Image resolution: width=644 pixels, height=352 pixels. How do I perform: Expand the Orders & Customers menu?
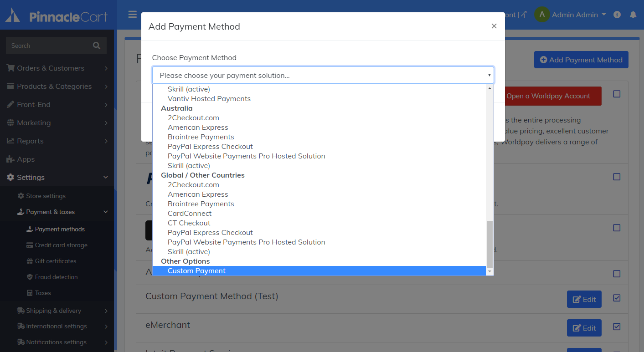click(x=57, y=68)
